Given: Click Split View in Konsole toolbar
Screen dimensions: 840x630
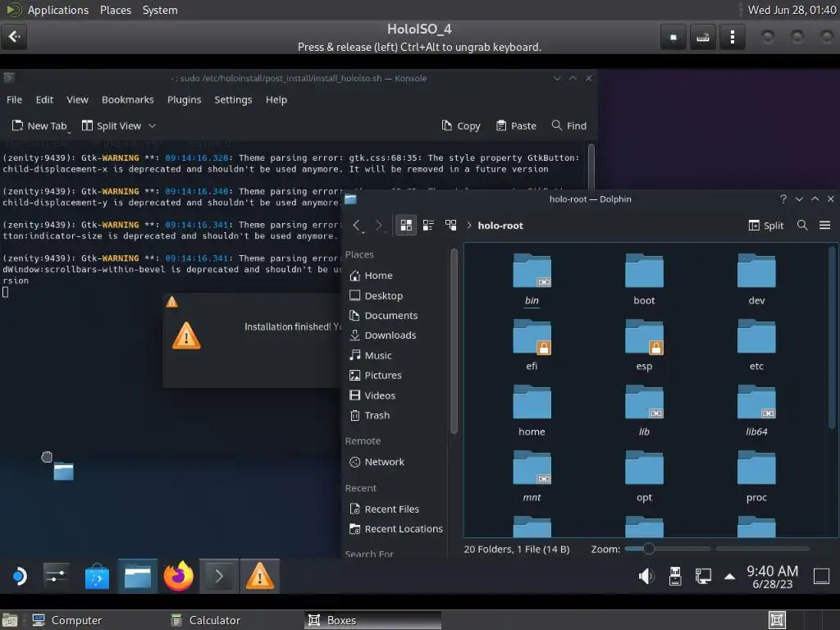Looking at the screenshot, I should click(112, 126).
